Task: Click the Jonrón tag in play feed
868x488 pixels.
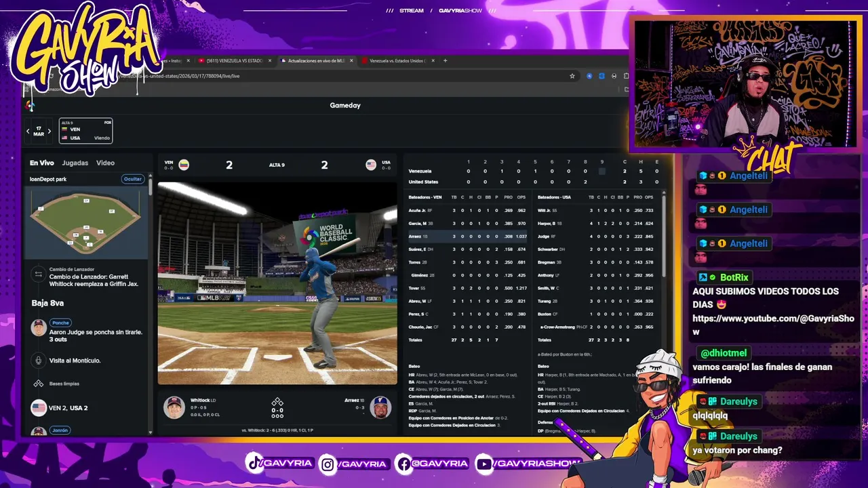Action: coord(60,430)
